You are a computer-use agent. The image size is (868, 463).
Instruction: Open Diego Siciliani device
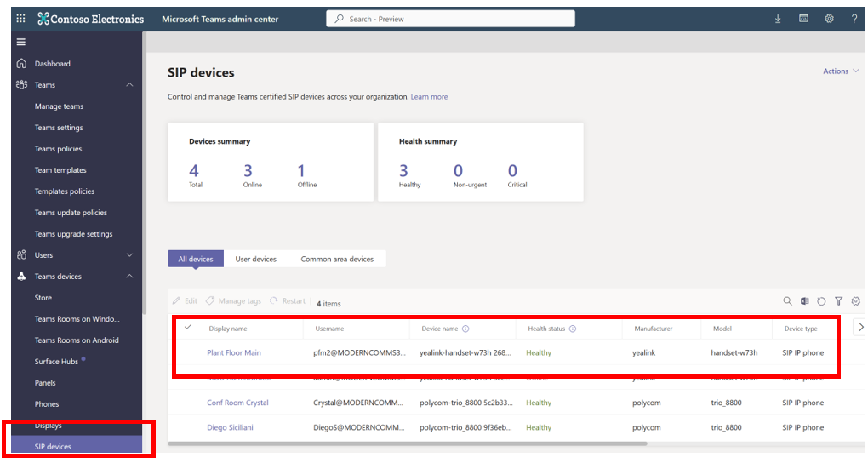pos(230,427)
